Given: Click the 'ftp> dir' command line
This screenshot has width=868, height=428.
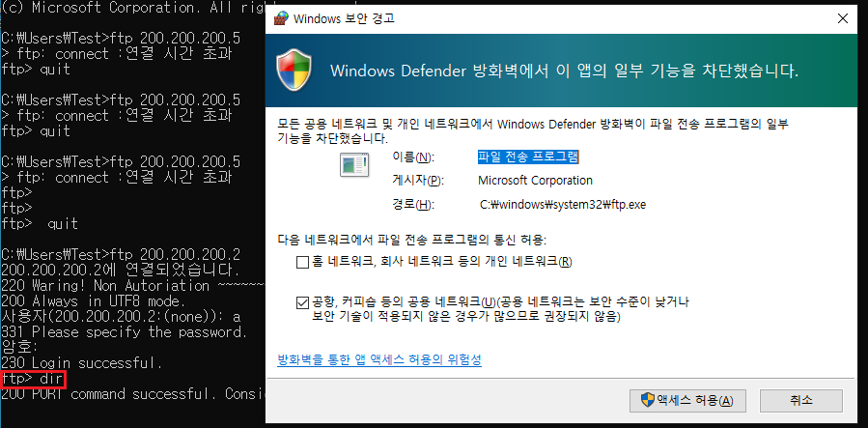Looking at the screenshot, I should 33,380.
